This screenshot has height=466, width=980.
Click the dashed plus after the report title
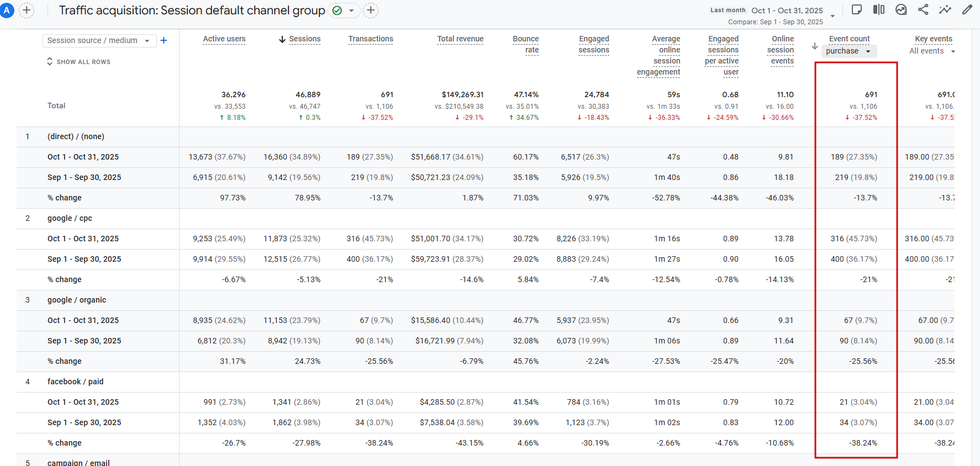(x=371, y=10)
